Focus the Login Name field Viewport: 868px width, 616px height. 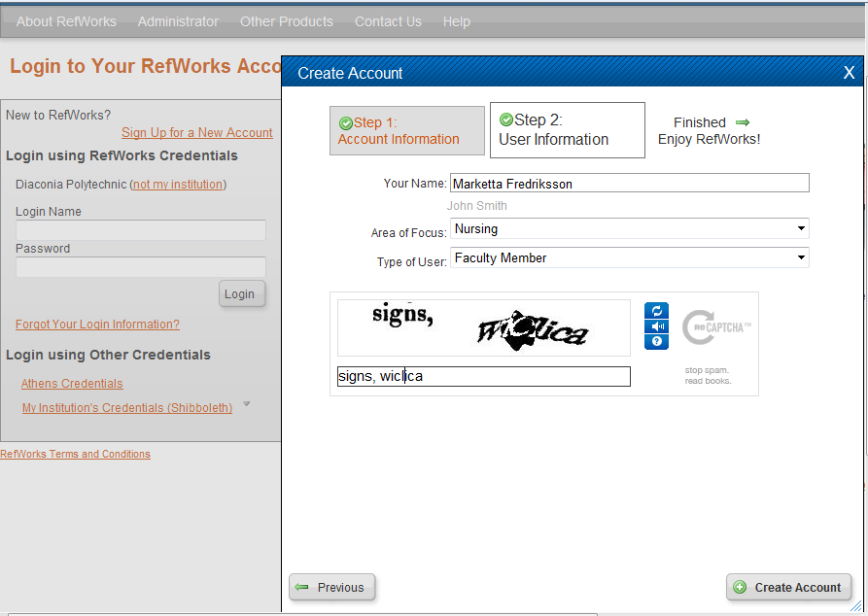pyautogui.click(x=141, y=230)
